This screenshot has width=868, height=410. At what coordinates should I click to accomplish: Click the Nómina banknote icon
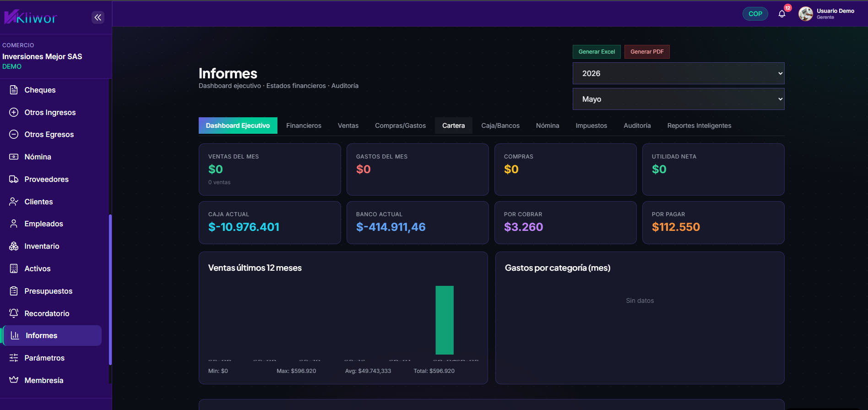pos(14,157)
